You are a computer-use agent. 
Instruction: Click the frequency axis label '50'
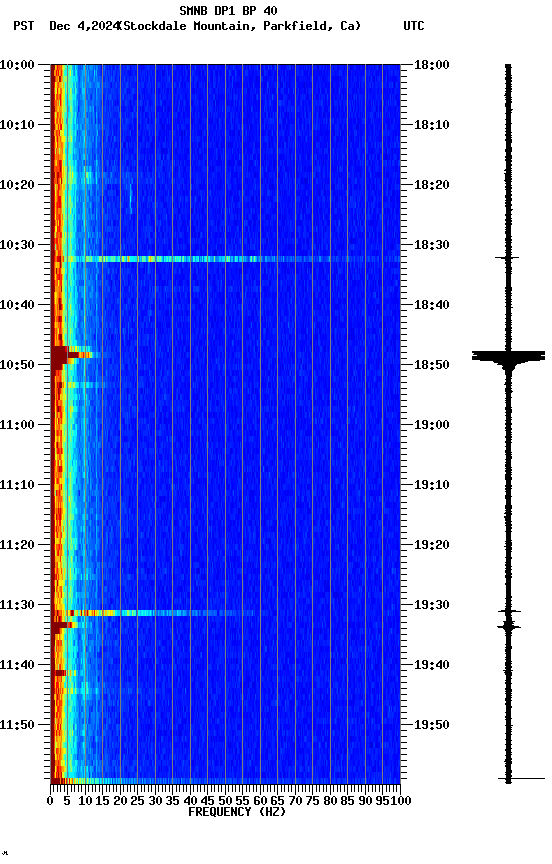[225, 802]
